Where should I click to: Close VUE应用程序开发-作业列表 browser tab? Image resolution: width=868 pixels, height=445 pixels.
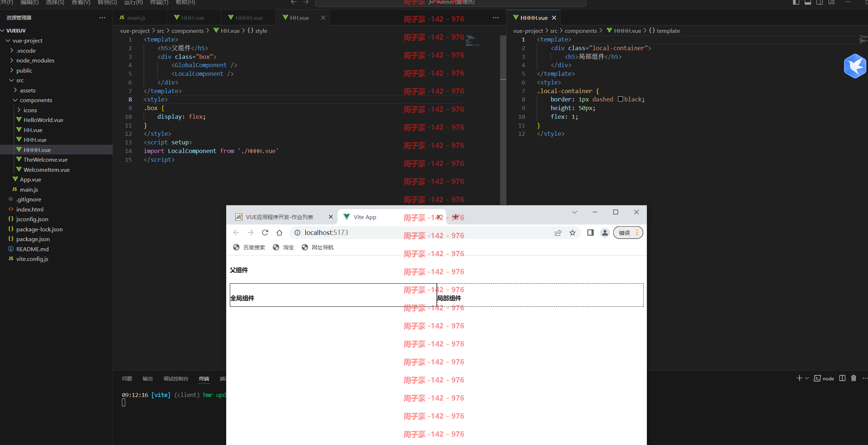pos(330,217)
